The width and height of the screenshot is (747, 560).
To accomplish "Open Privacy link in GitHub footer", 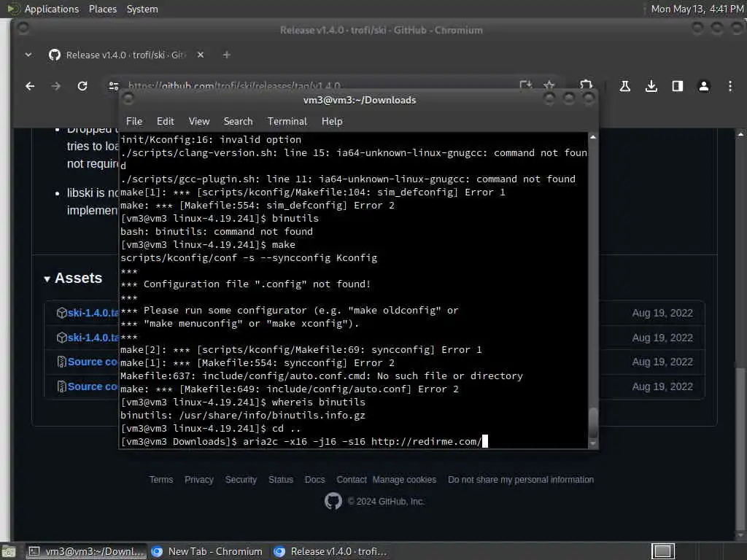I will tap(199, 480).
